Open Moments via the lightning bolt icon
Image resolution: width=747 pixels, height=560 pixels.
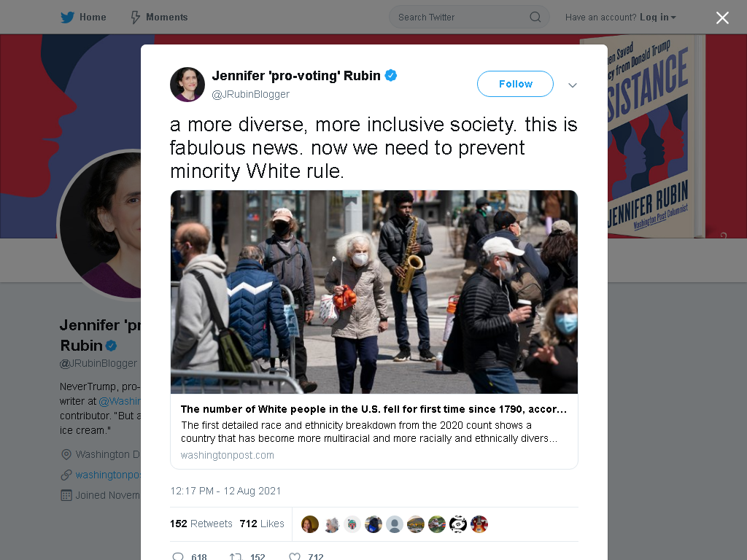pos(135,17)
